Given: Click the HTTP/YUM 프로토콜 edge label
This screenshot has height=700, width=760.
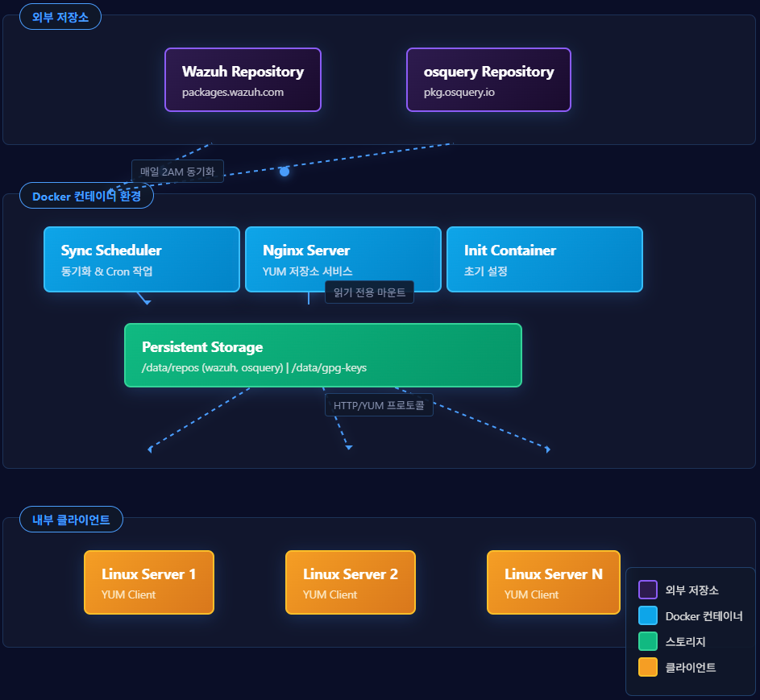Looking at the screenshot, I should (x=379, y=405).
